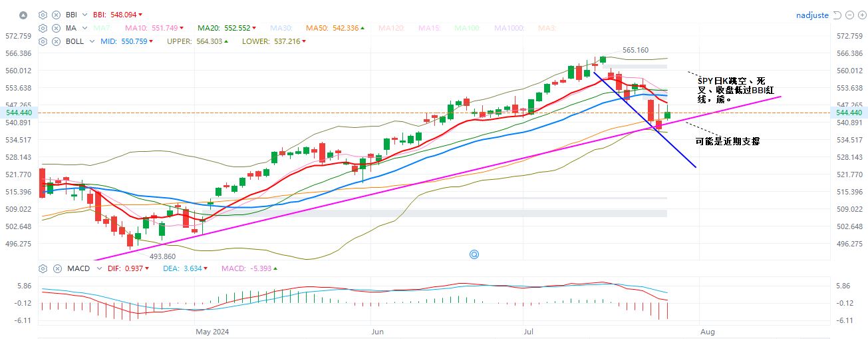
Task: Select the May 2024 time axis label
Action: click(x=212, y=331)
